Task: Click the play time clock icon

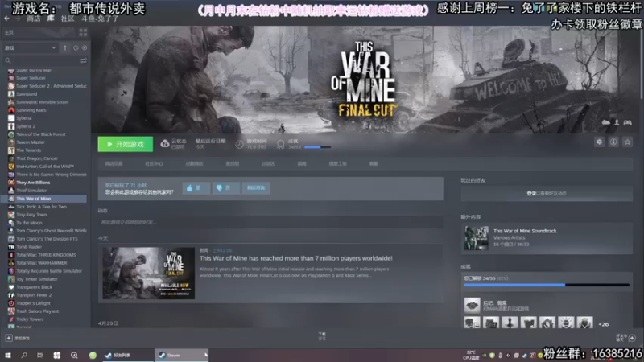Action: tap(239, 144)
